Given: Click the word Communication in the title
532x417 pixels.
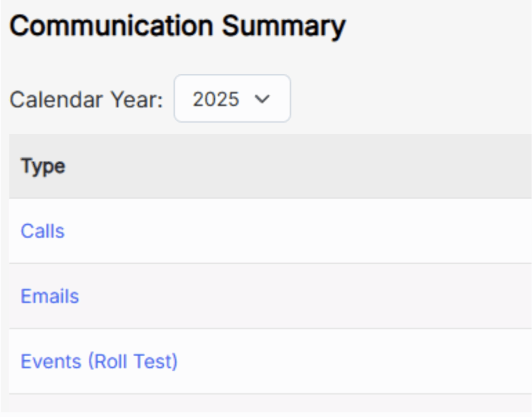Looking at the screenshot, I should 111,26.
